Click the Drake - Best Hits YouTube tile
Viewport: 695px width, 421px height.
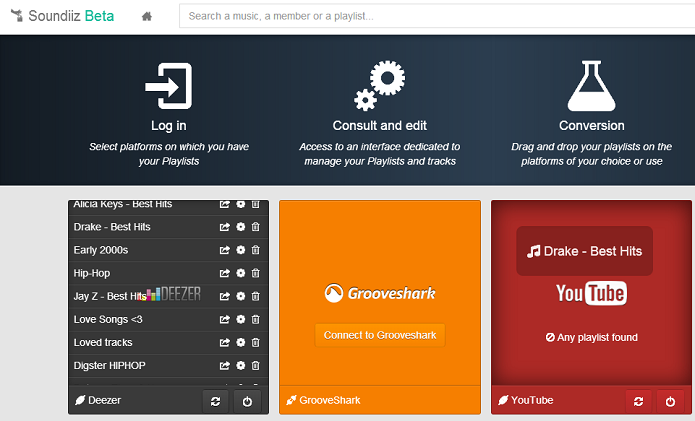584,251
